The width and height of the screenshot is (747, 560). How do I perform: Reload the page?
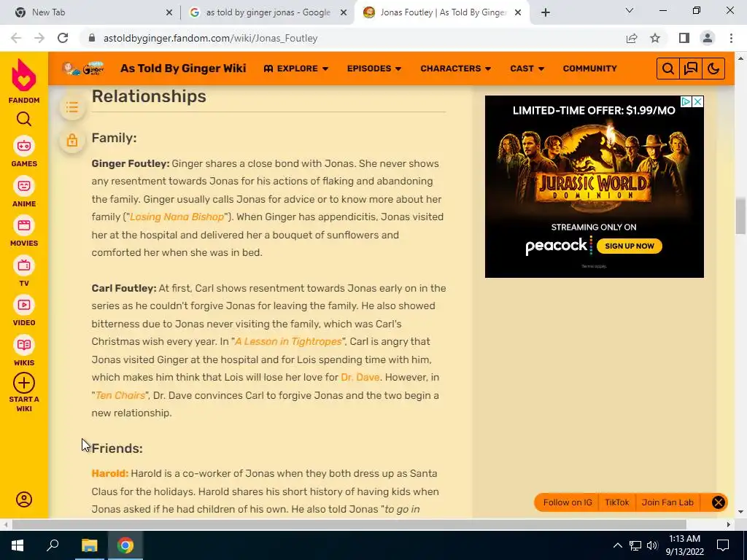[63, 38]
